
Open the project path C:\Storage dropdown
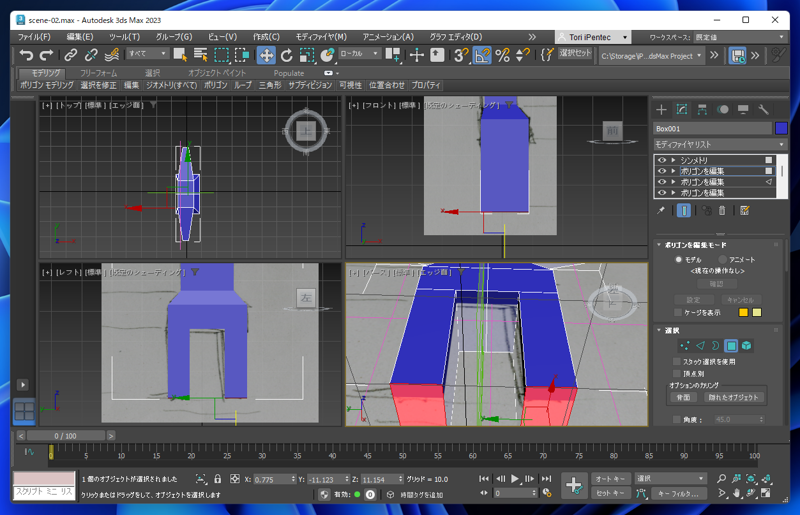click(x=652, y=56)
